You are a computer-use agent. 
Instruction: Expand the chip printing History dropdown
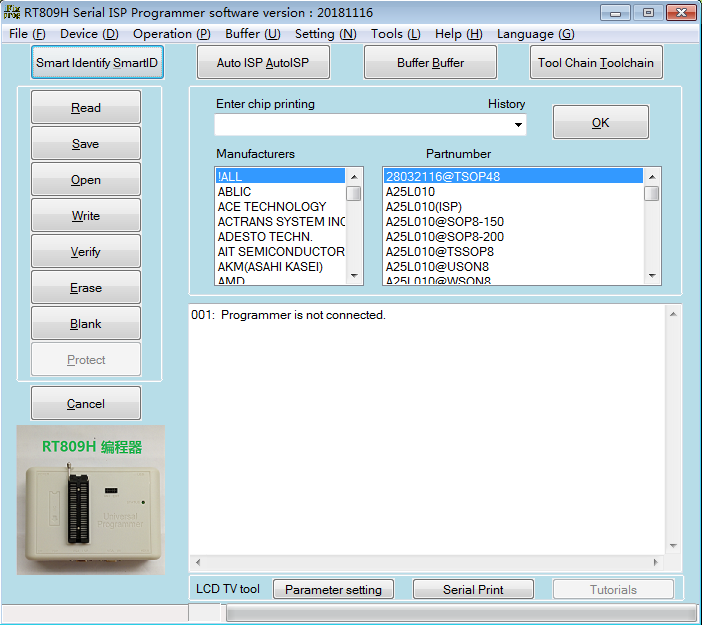click(518, 125)
